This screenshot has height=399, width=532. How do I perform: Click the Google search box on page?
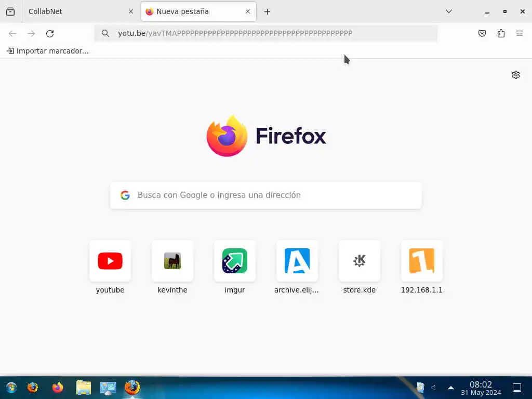[266, 195]
